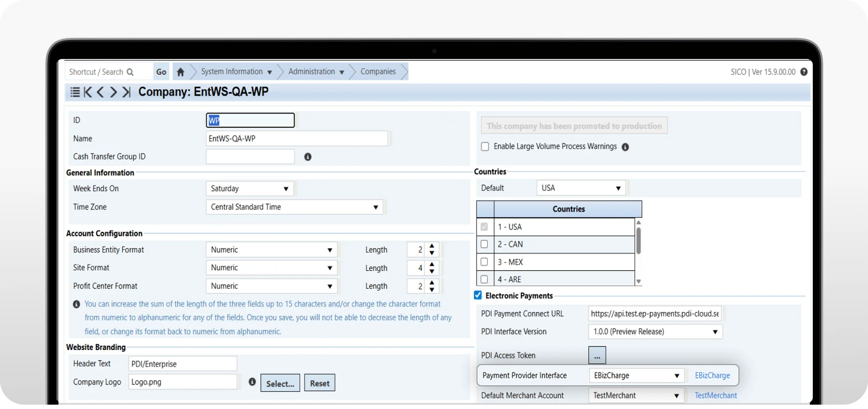The image size is (868, 409).
Task: Open the Time Zone dropdown
Action: coord(294,207)
